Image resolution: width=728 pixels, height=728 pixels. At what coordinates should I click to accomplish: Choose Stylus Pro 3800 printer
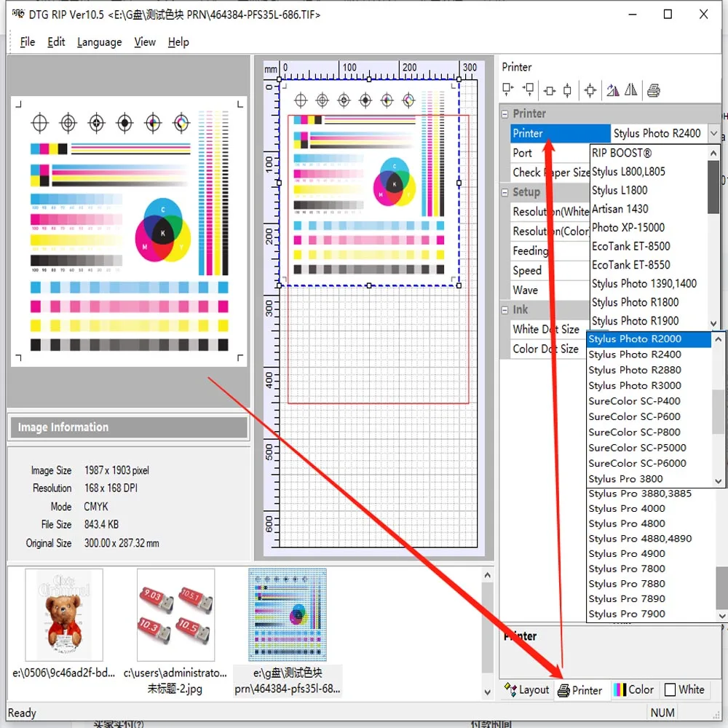tap(649, 479)
